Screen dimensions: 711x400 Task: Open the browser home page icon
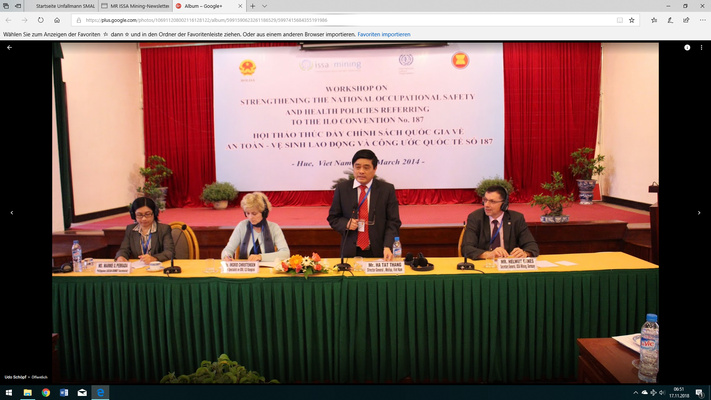coord(57,20)
